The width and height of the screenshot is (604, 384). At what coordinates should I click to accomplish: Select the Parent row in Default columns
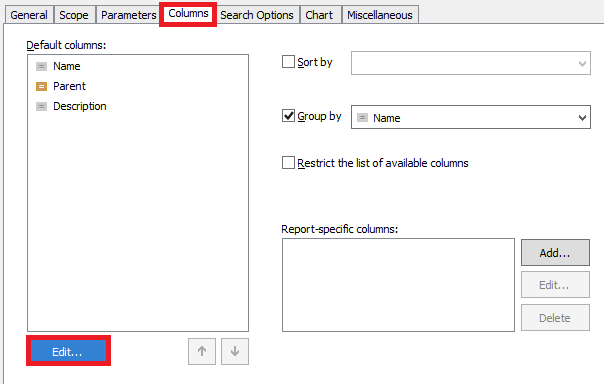click(x=138, y=86)
